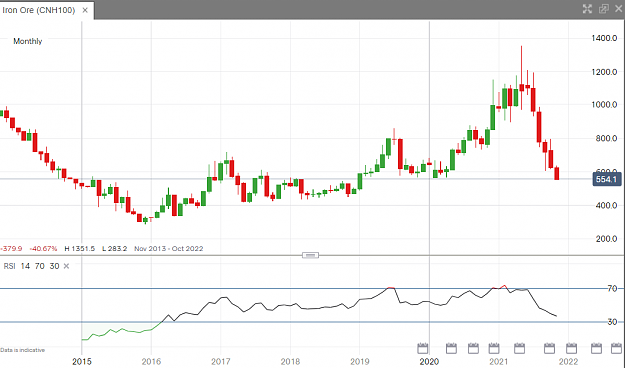Click the RSI indicator label
Viewport: 625px width, 368px height.
point(10,266)
